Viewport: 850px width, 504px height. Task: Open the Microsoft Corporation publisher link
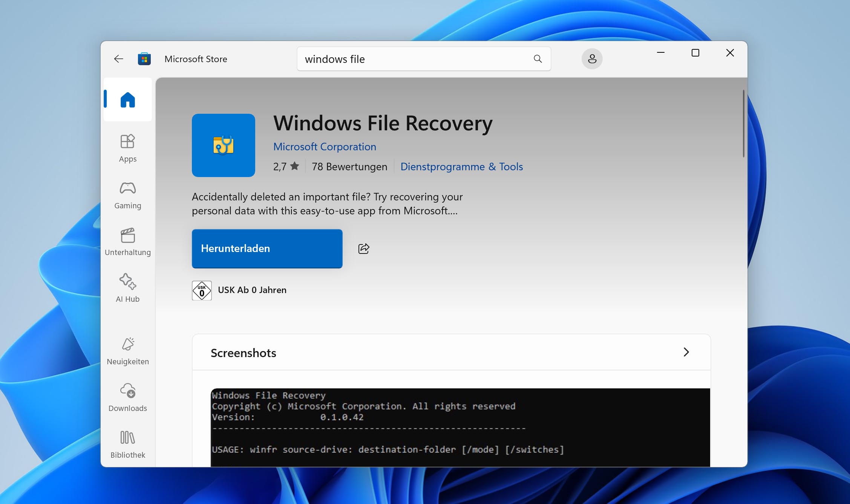pos(325,147)
